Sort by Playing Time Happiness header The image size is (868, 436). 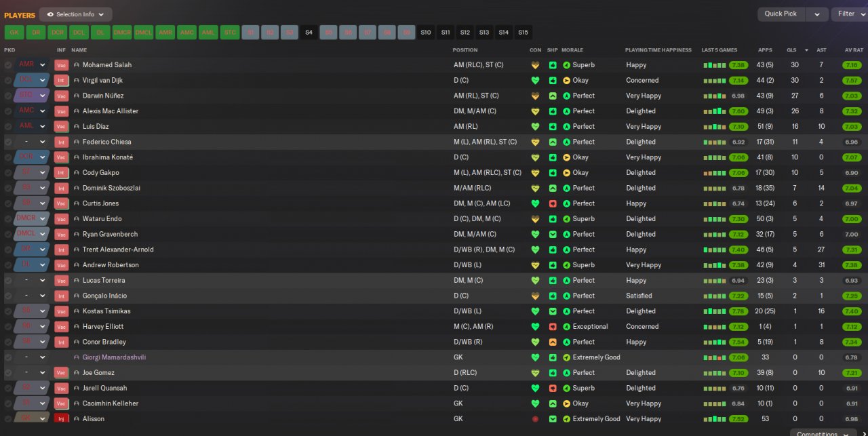[x=658, y=50]
